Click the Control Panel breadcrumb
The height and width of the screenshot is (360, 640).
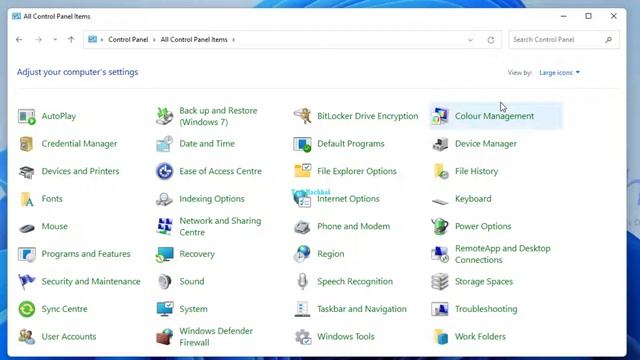click(128, 40)
